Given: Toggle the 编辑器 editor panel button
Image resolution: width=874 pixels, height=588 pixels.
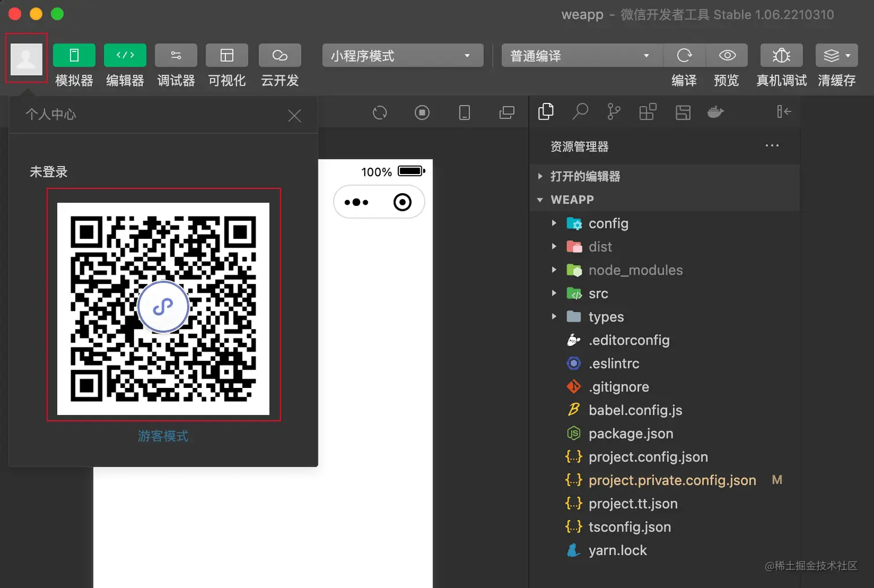Looking at the screenshot, I should [x=125, y=56].
